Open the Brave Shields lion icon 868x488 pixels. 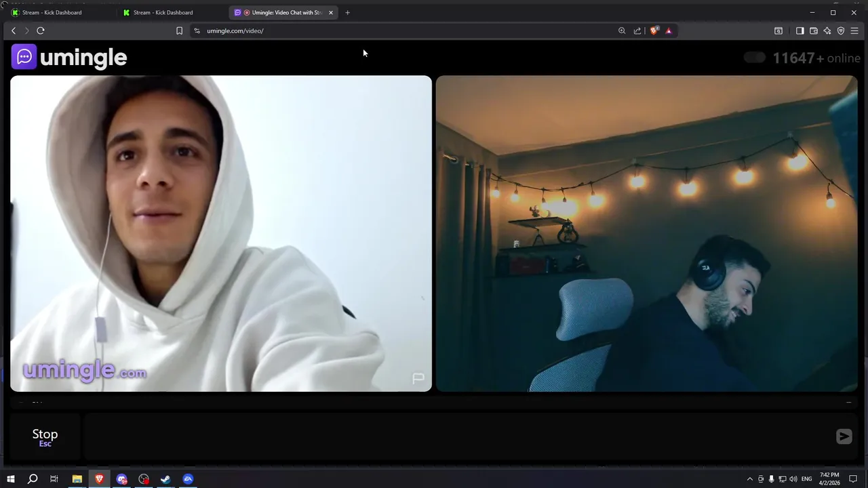[654, 30]
